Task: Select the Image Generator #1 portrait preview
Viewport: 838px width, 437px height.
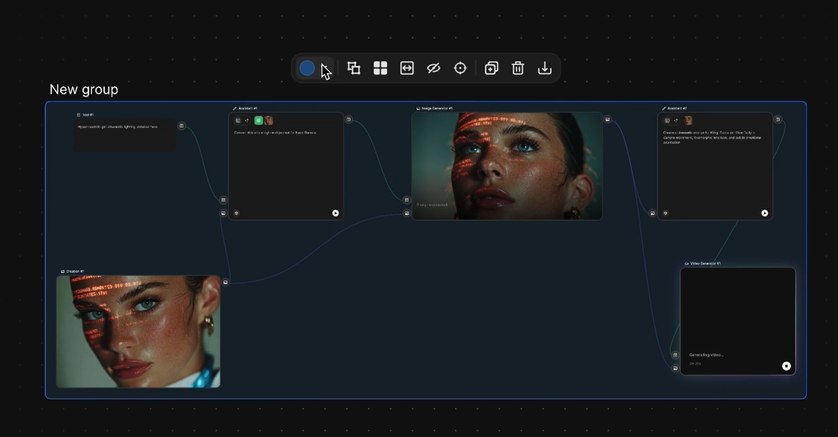Action: 507,160
